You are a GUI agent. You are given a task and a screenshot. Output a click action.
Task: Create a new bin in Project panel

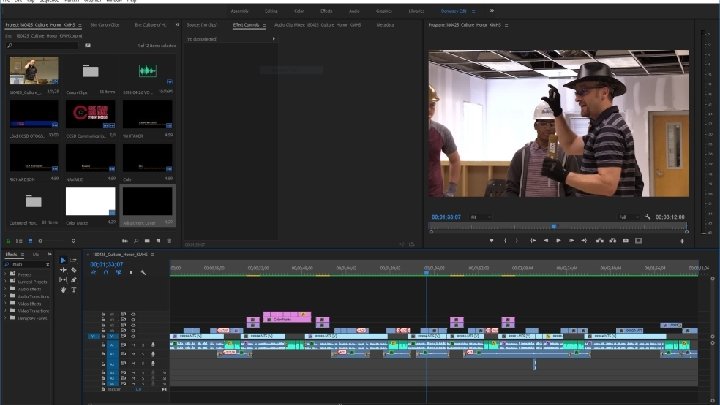pyautogui.click(x=147, y=241)
